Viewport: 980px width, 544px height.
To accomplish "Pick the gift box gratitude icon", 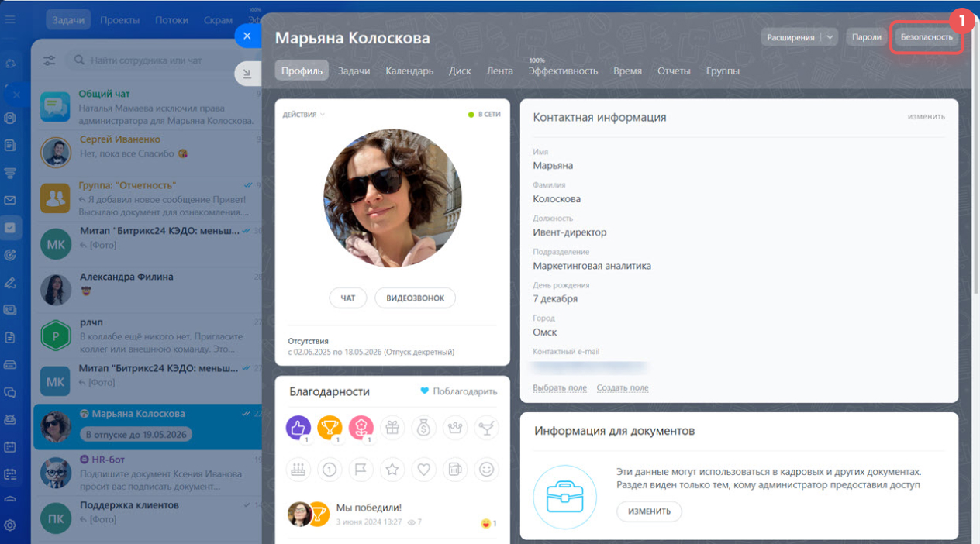I will tap(392, 427).
